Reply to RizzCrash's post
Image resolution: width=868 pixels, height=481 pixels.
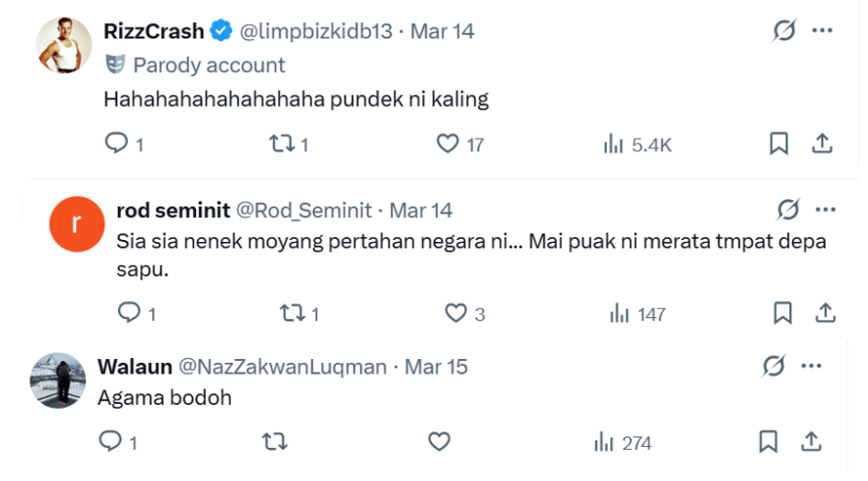[x=116, y=144]
